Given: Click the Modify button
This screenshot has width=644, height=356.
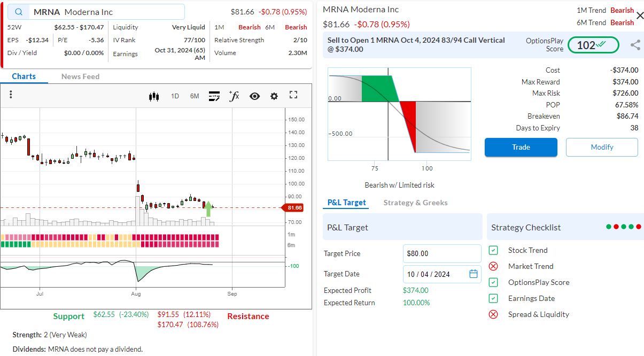Looking at the screenshot, I should tap(602, 147).
